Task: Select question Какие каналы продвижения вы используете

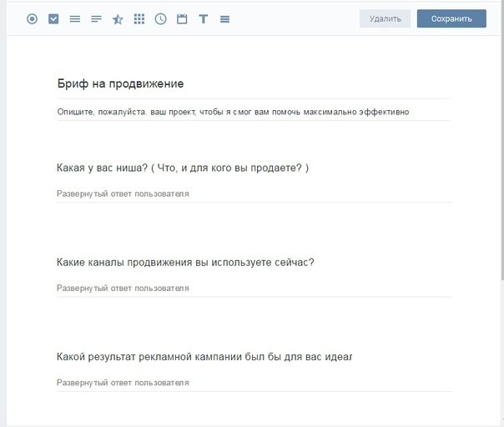Action: [x=185, y=262]
